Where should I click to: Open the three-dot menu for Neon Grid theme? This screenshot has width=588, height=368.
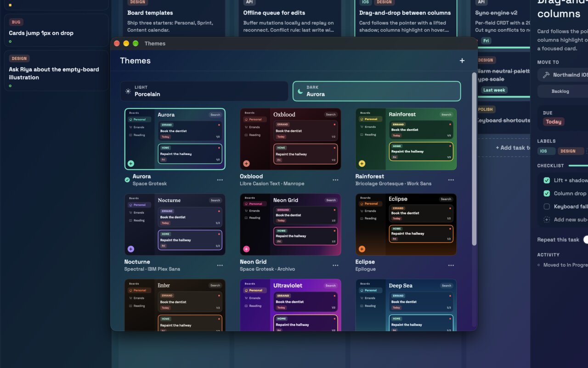coord(336,265)
